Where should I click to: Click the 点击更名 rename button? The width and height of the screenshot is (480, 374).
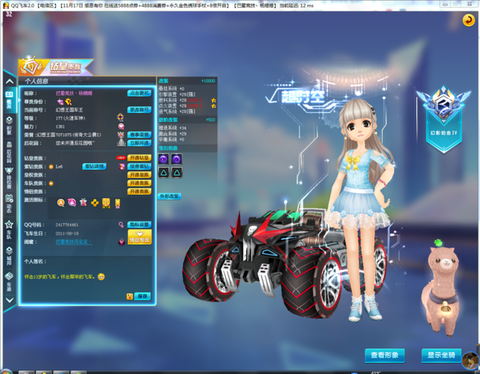tap(139, 93)
